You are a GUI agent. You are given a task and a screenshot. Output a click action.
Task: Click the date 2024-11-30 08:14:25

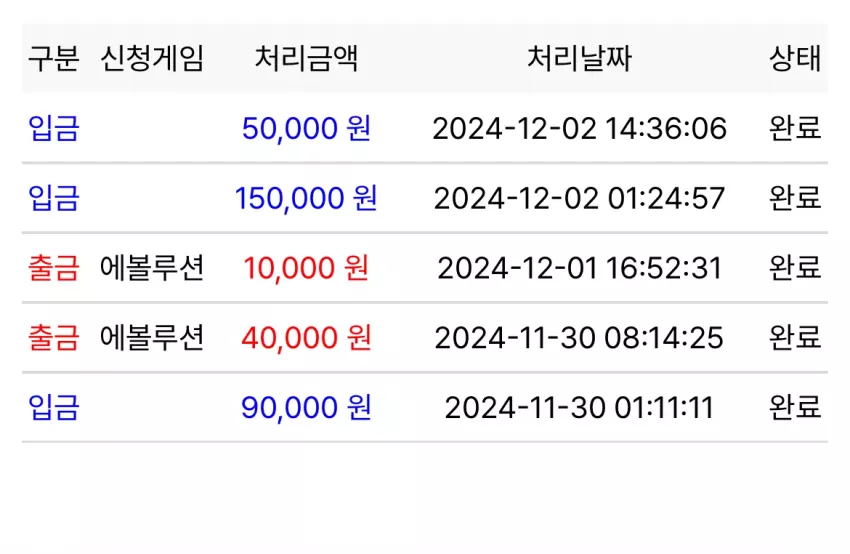579,337
